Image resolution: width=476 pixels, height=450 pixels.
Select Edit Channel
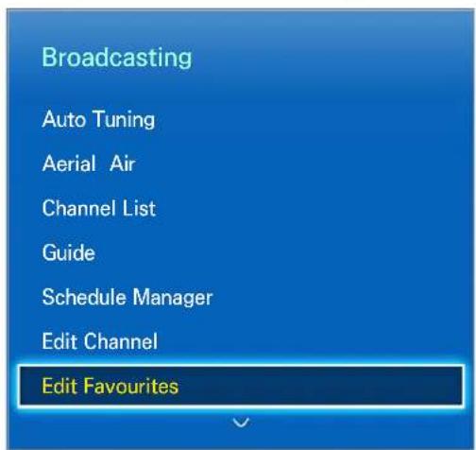pyautogui.click(x=100, y=341)
